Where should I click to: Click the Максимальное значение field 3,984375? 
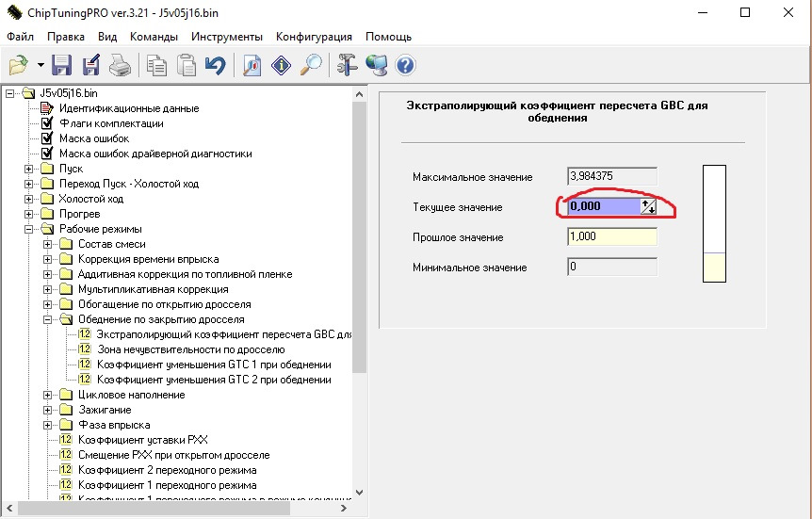(612, 176)
